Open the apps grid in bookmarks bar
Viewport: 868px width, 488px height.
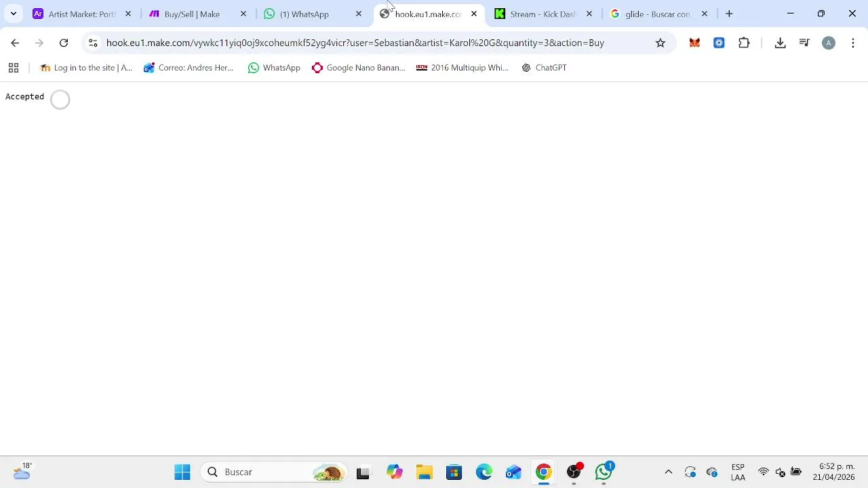pyautogui.click(x=13, y=68)
